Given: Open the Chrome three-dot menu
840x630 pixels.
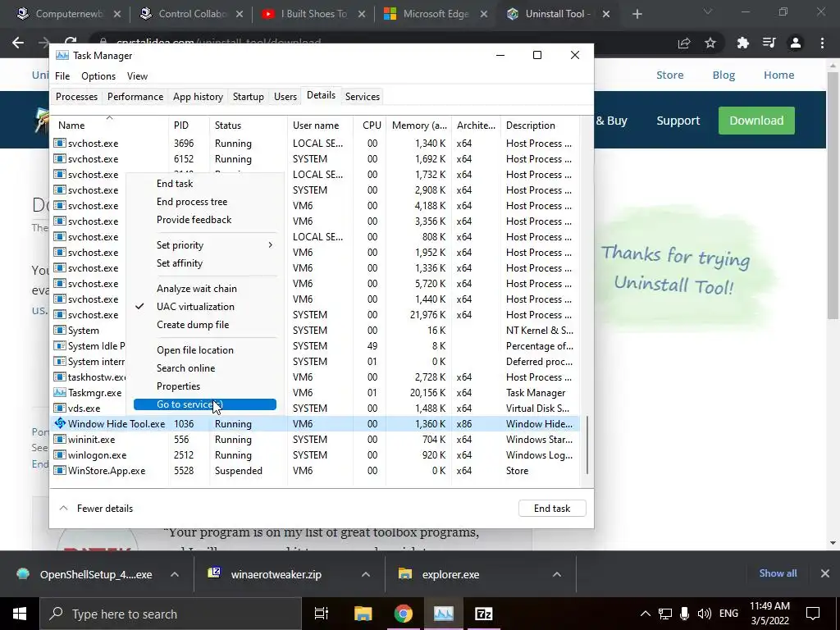Looking at the screenshot, I should tap(822, 43).
